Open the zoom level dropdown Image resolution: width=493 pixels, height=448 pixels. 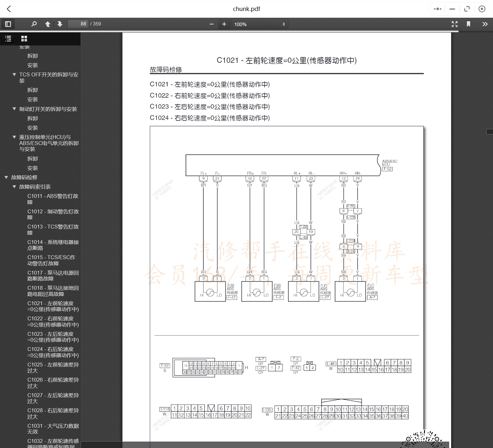pos(260,24)
